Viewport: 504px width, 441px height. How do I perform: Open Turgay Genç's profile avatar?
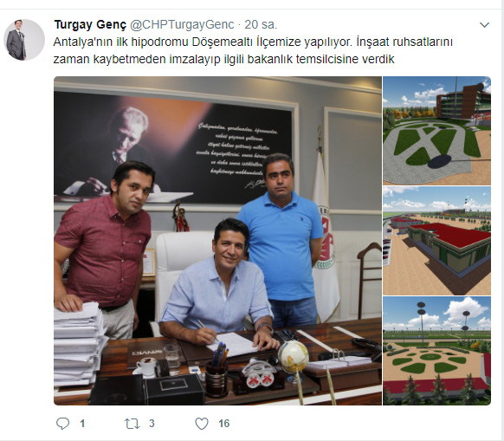pos(24,40)
